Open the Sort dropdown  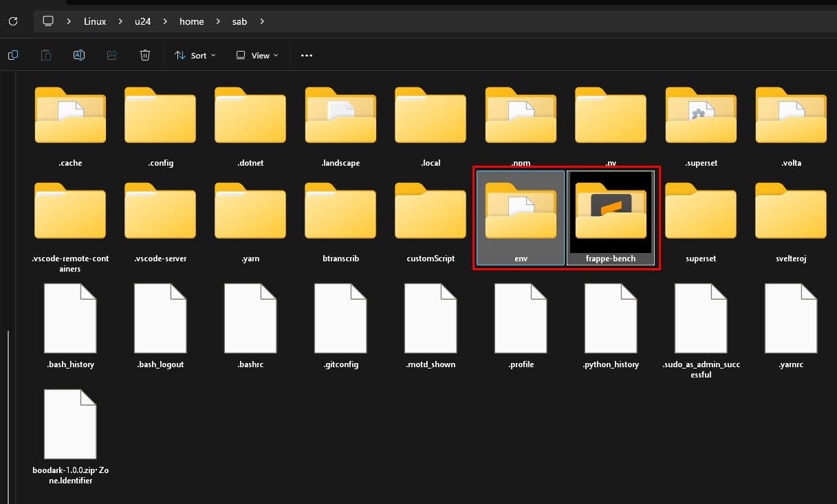195,55
